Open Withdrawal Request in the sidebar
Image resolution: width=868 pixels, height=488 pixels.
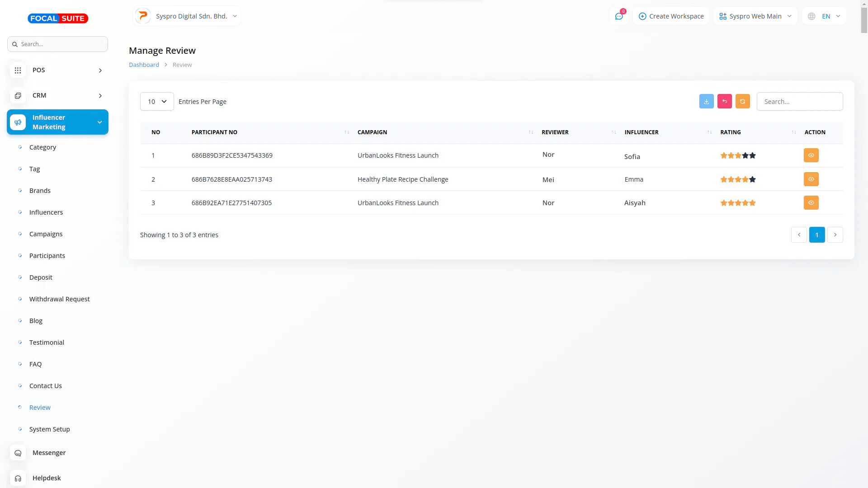point(59,299)
